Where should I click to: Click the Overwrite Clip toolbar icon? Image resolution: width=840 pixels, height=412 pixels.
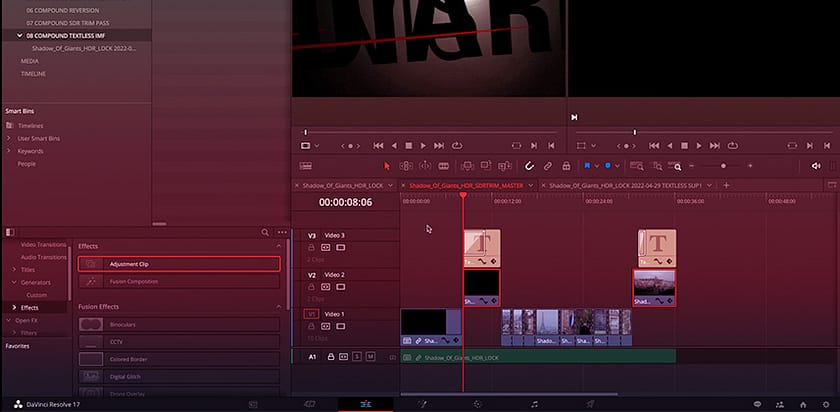(486, 166)
